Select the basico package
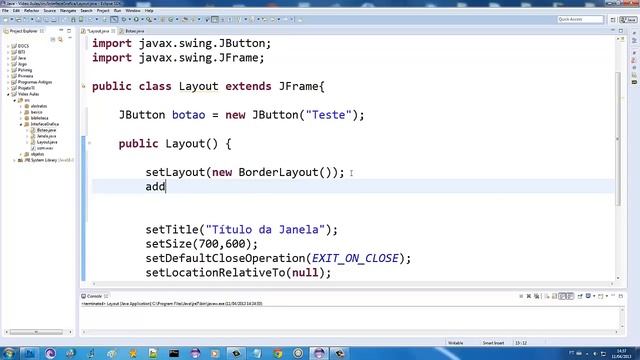Image resolution: width=640 pixels, height=360 pixels. click(36, 112)
